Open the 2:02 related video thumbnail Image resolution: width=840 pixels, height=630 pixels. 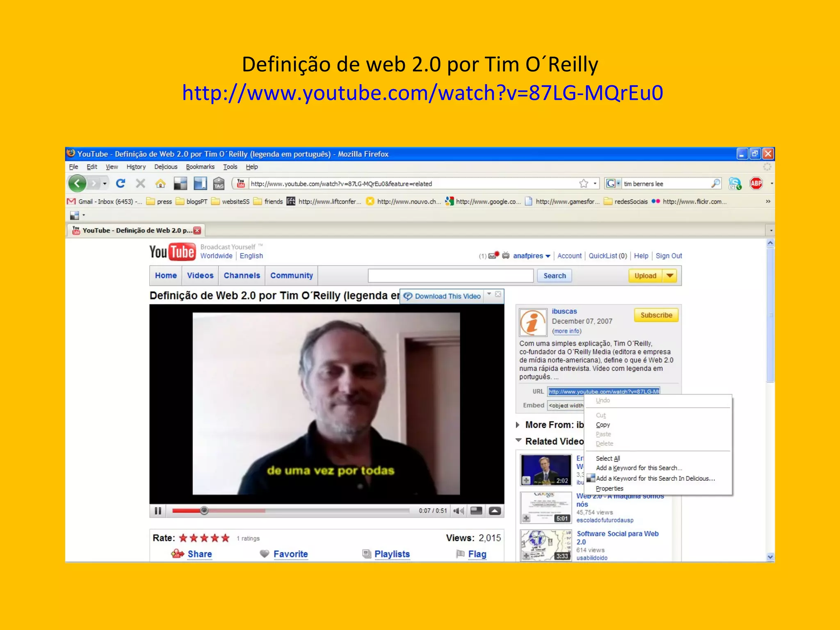[x=546, y=470]
